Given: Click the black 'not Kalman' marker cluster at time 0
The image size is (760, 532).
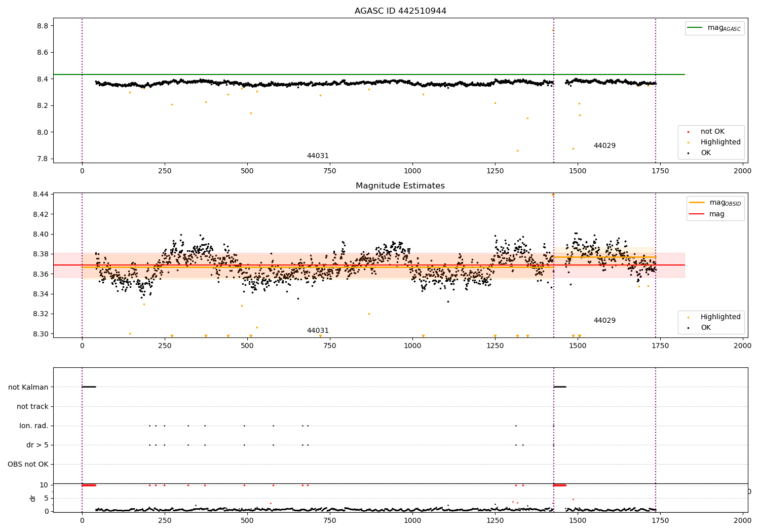Looking at the screenshot, I should pos(89,387).
